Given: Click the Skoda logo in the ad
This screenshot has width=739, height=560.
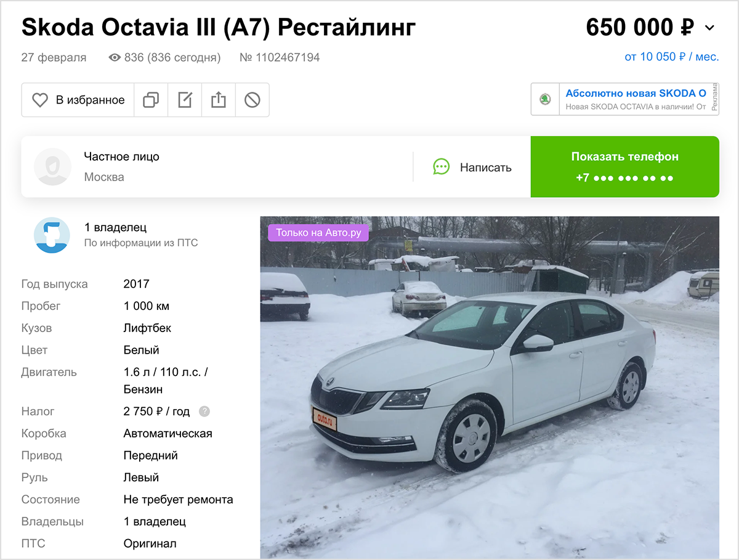Looking at the screenshot, I should (x=545, y=100).
